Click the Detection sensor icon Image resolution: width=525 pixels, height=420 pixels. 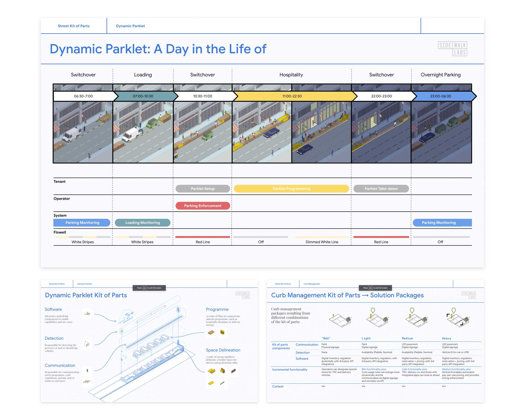(x=87, y=344)
